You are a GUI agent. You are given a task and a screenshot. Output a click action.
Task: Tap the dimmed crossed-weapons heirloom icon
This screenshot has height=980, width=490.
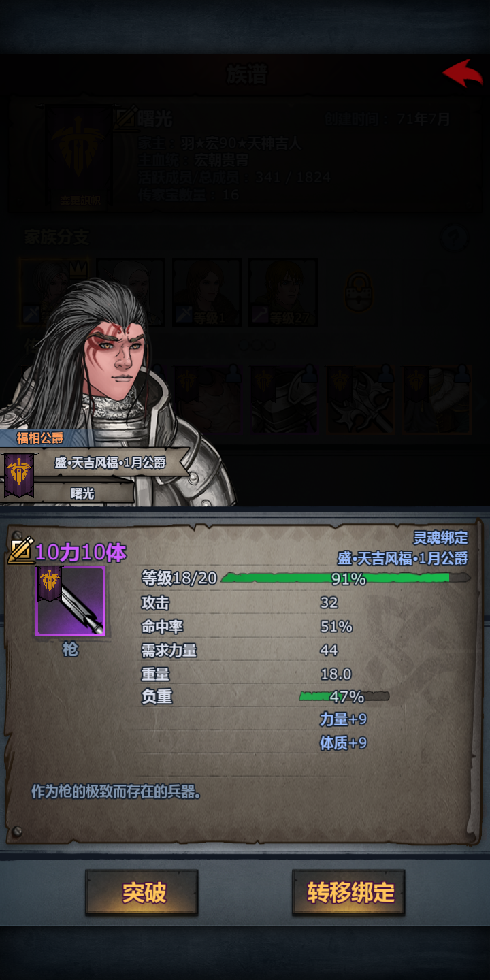[360, 400]
